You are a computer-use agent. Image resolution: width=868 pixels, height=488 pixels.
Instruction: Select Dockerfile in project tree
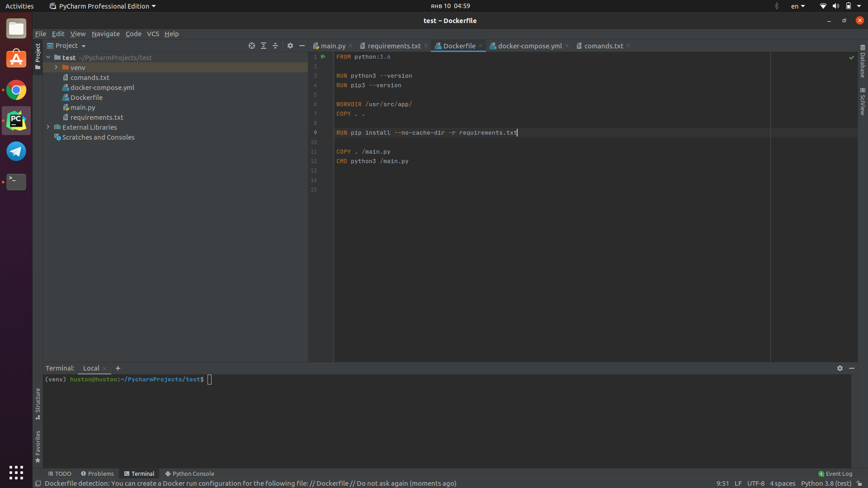coord(86,98)
